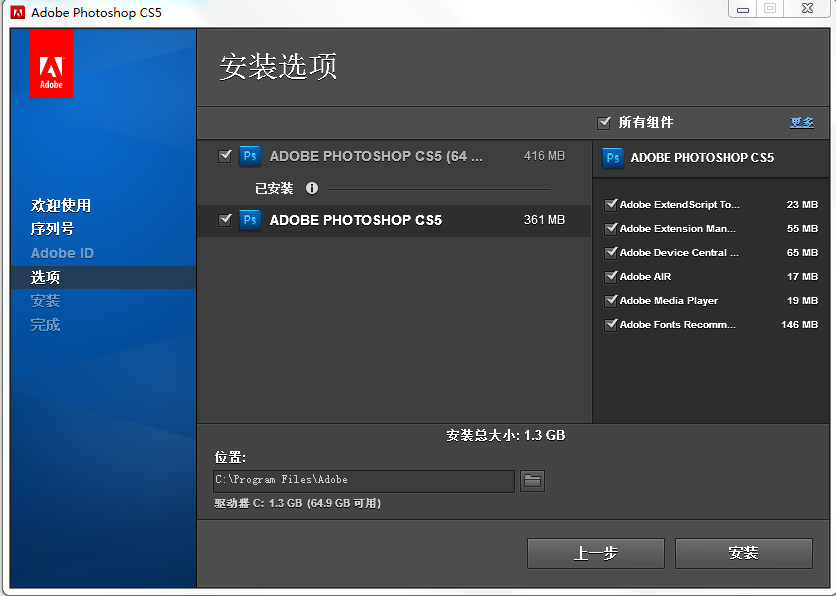Select 完成 step in sidebar

[45, 325]
